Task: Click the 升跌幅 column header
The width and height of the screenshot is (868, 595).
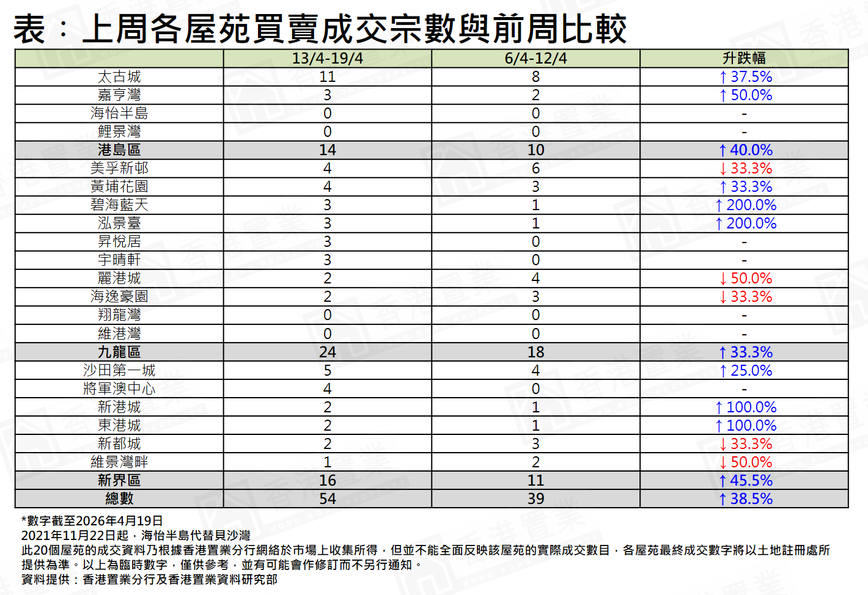Action: [x=744, y=59]
